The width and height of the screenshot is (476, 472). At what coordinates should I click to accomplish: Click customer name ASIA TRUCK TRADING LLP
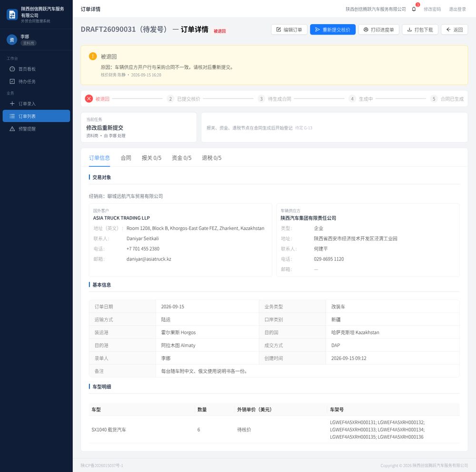click(121, 218)
